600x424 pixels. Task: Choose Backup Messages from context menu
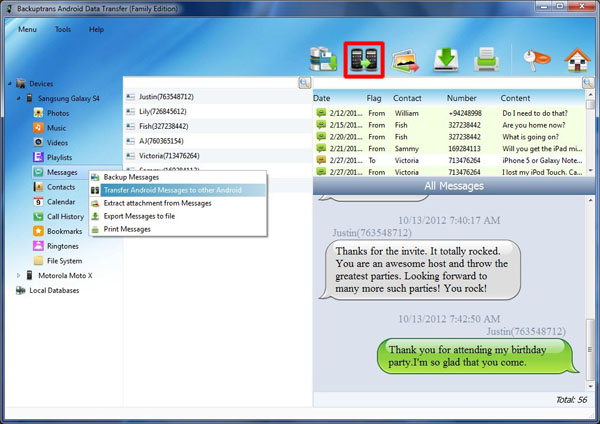178,177
